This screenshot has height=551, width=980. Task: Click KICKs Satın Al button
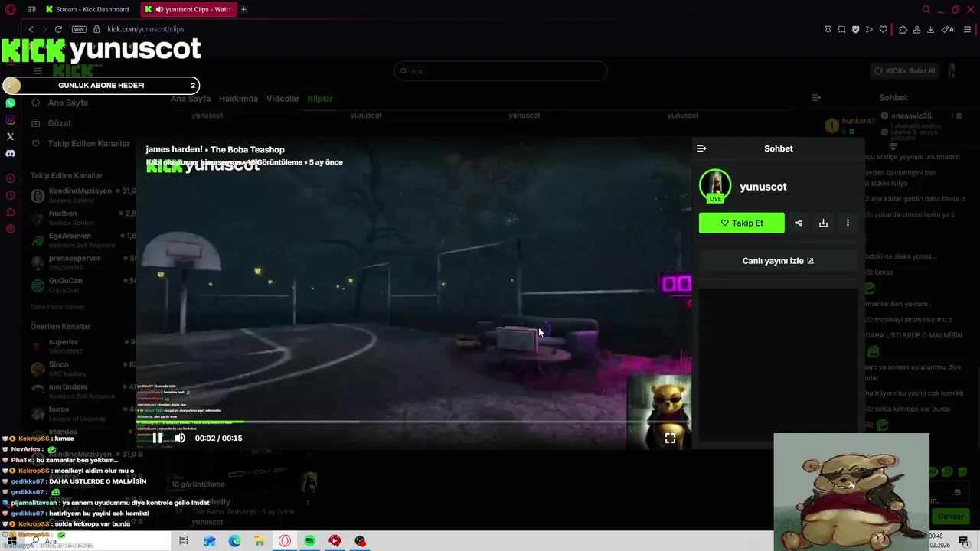coord(905,71)
